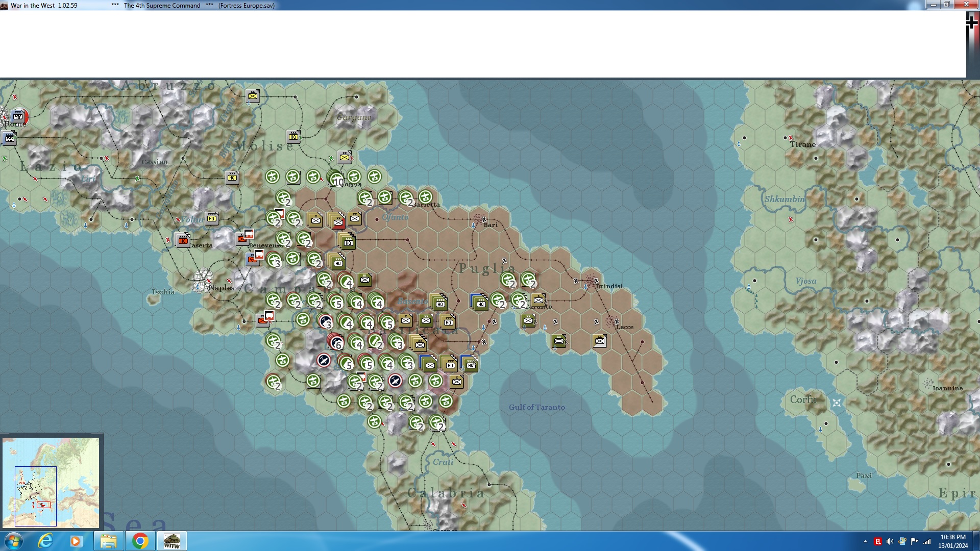The width and height of the screenshot is (980, 551).
Task: Click the red HQ counter at Caserta
Action: [x=182, y=240]
